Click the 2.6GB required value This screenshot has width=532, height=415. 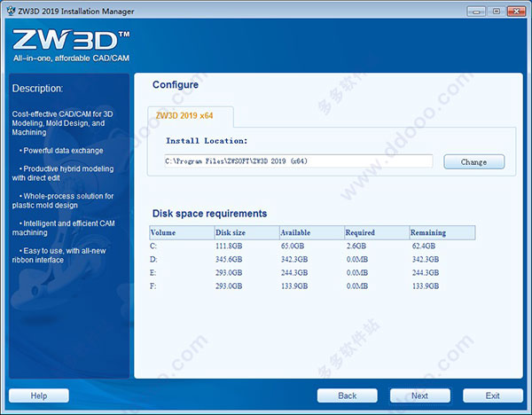356,246
